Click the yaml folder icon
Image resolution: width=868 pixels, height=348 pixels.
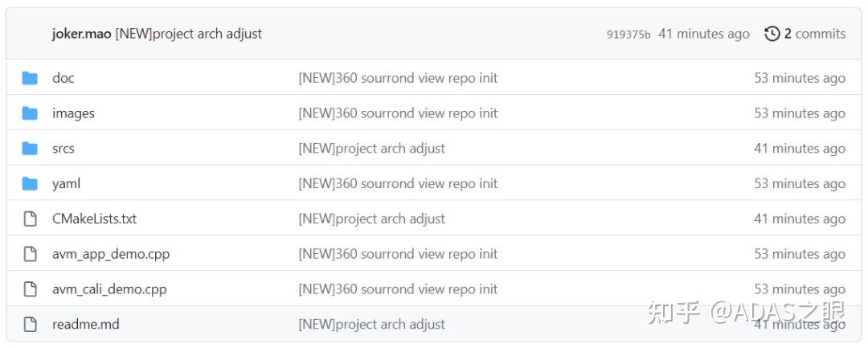coord(30,183)
